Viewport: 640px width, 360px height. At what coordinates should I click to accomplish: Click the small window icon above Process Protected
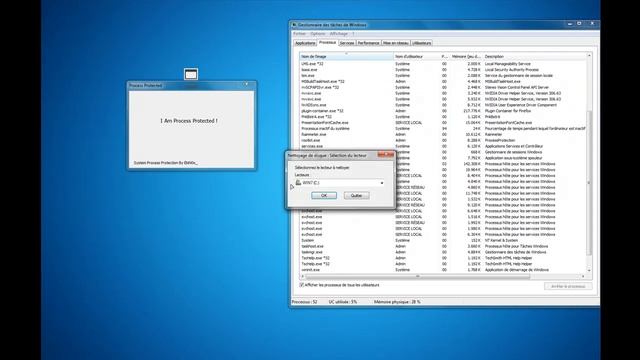click(x=191, y=74)
